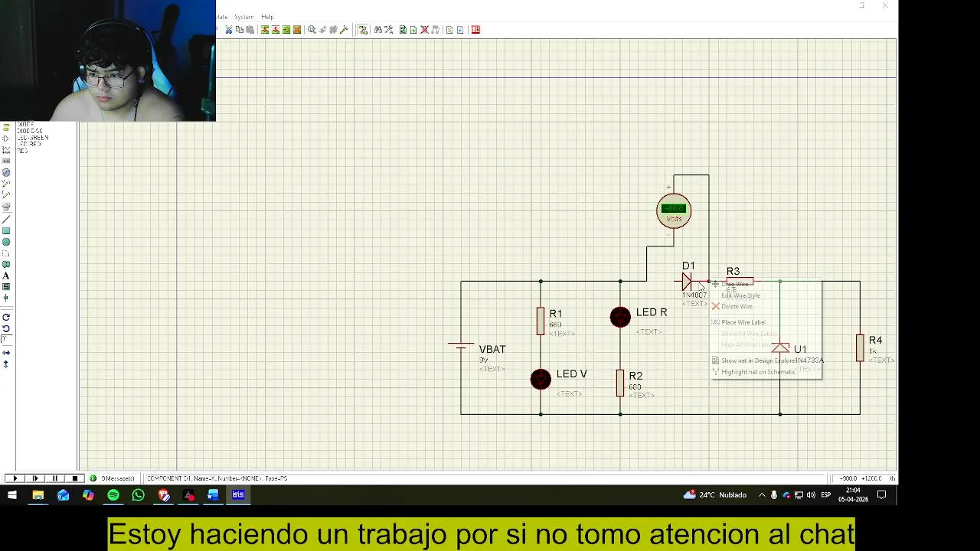This screenshot has height=551, width=980.
Task: Select the Block Move toolbar icon
Action: pos(276,30)
